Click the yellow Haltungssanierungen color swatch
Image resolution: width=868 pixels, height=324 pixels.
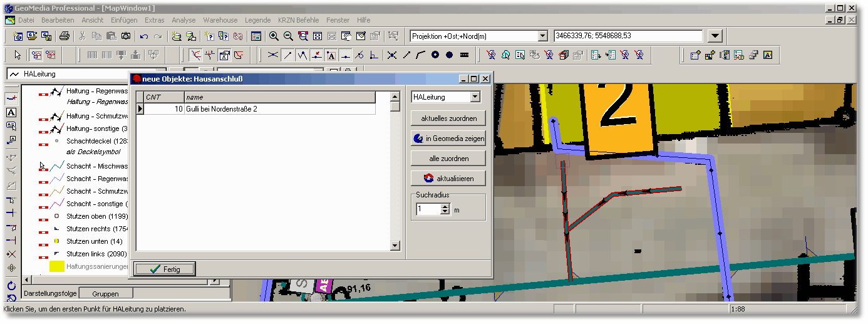(57, 266)
